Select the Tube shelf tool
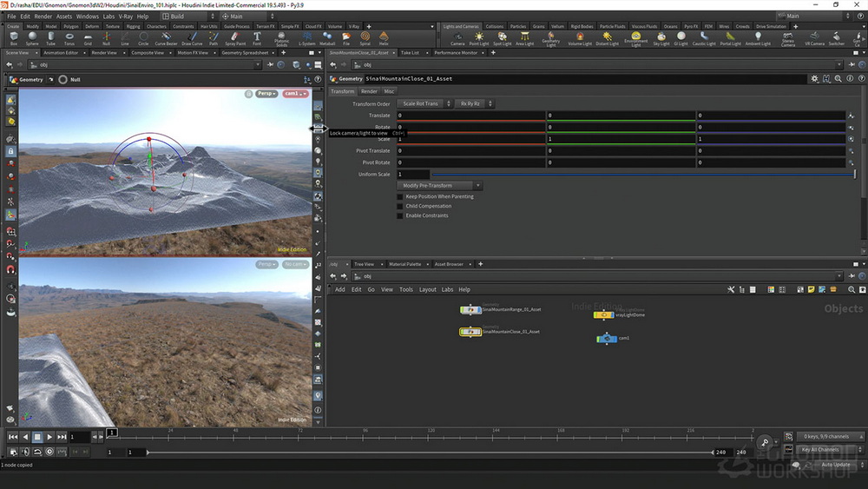Viewport: 868px width, 489px height. 50,38
